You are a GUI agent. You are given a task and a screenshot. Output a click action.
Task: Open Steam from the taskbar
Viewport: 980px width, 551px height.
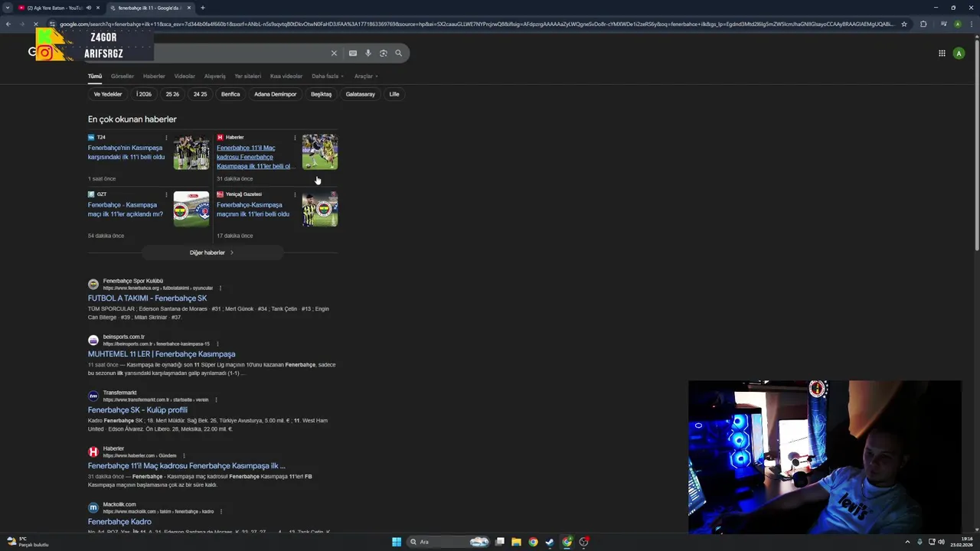[x=550, y=542]
